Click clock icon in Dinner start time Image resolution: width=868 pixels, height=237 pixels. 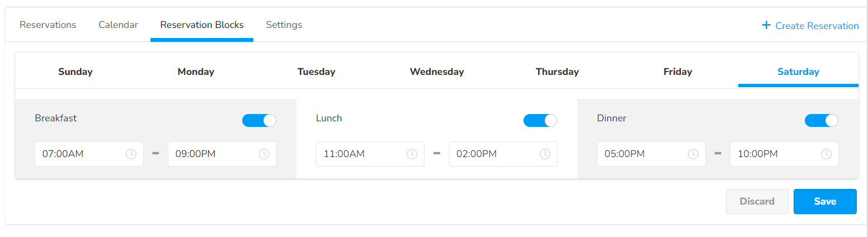(x=692, y=154)
